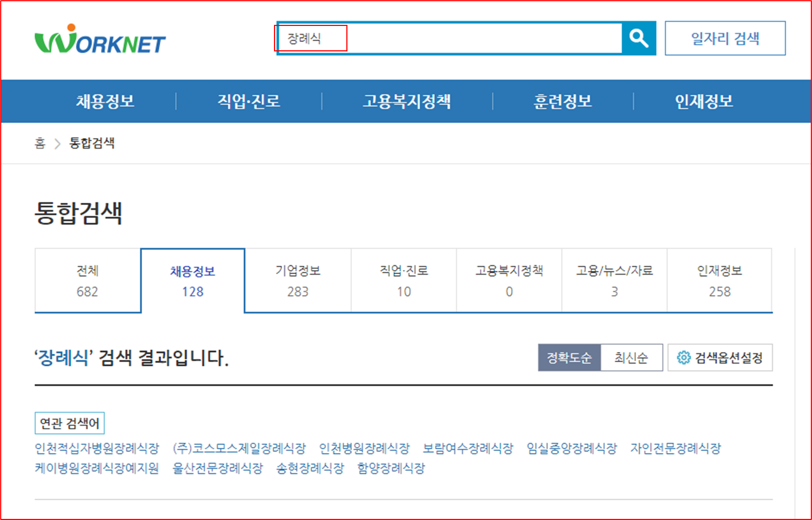Go to 홈 in the breadcrumb

point(40,143)
